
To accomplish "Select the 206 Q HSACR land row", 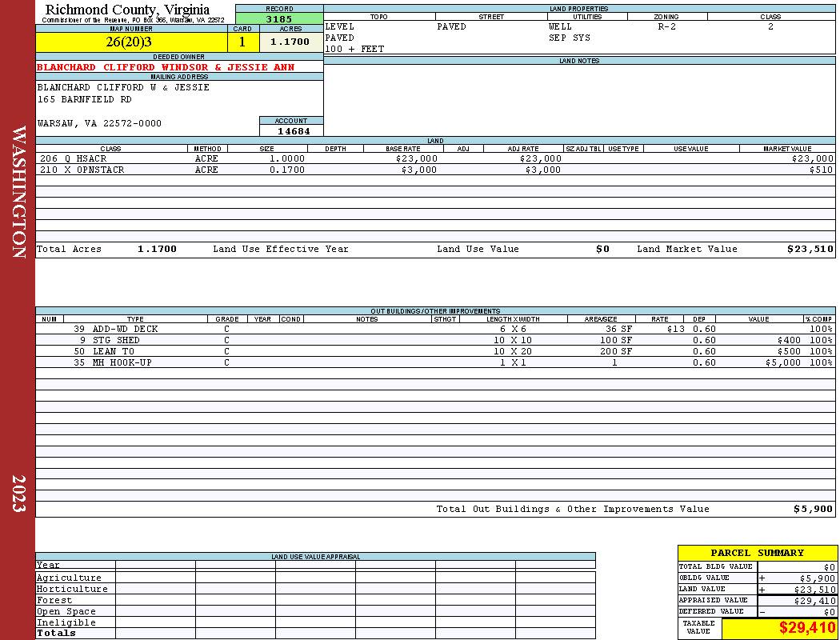I will pyautogui.click(x=435, y=158).
